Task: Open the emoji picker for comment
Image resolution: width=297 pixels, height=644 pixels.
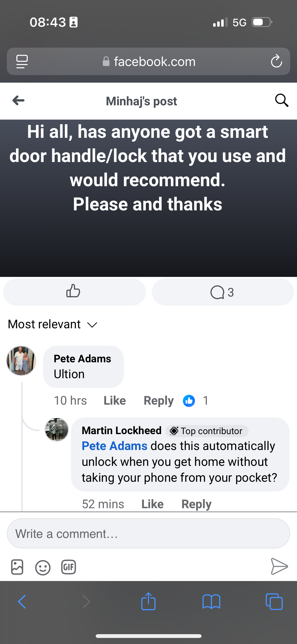Action: click(x=43, y=567)
